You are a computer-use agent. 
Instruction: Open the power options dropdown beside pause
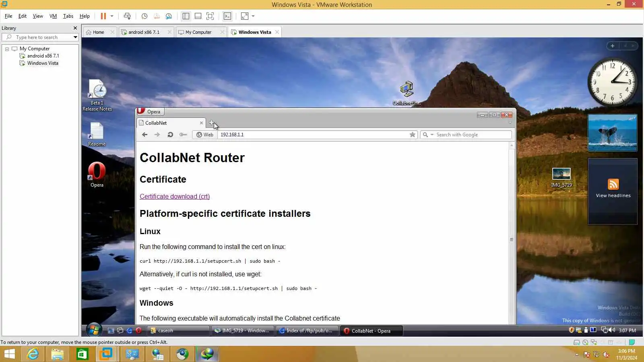click(112, 16)
